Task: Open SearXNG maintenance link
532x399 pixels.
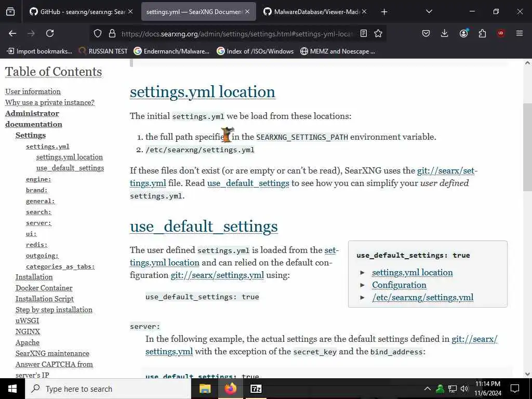Action: tap(52, 353)
